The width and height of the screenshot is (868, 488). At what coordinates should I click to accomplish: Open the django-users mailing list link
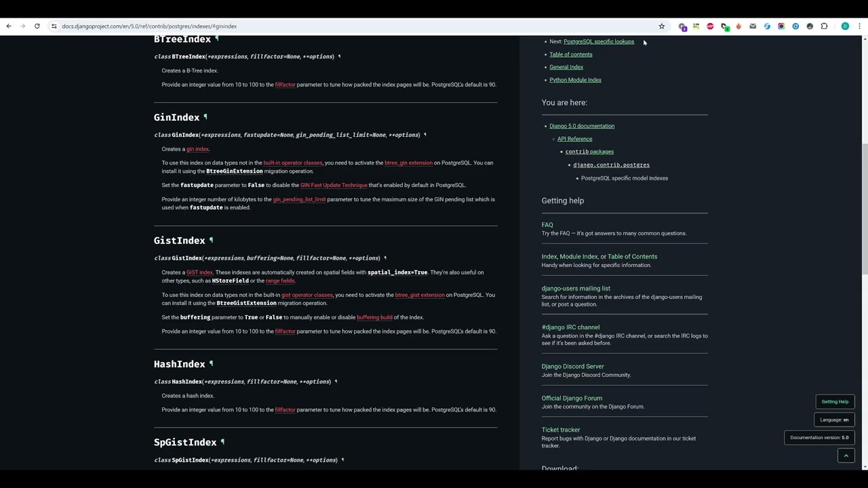pyautogui.click(x=576, y=289)
